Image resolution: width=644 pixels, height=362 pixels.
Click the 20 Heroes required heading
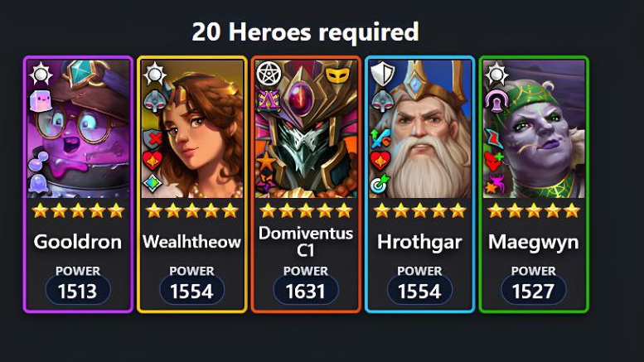pyautogui.click(x=306, y=31)
